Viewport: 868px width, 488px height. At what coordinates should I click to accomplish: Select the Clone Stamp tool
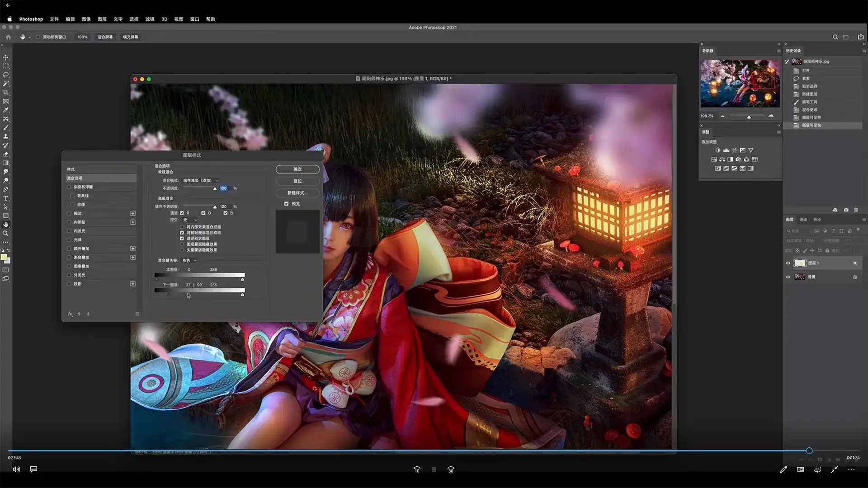6,136
